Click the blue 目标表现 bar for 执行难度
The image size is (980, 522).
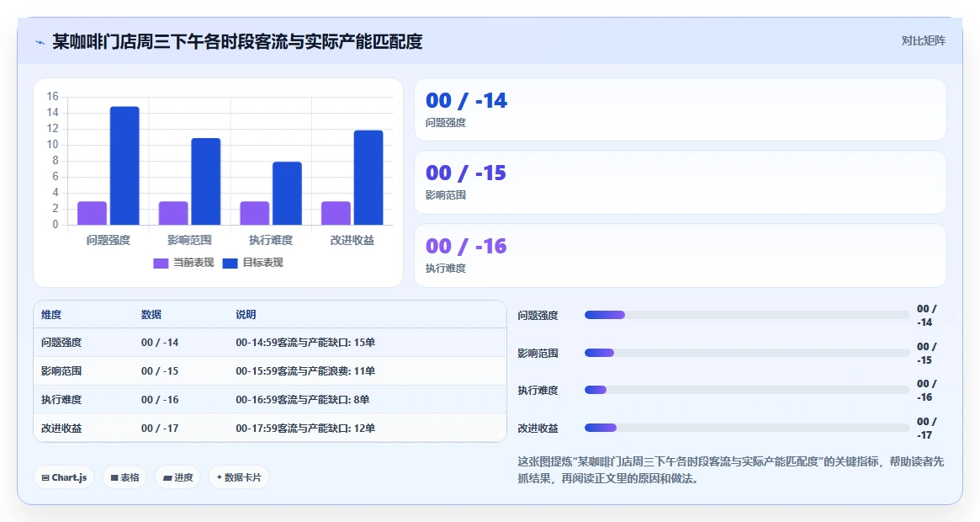click(x=287, y=194)
